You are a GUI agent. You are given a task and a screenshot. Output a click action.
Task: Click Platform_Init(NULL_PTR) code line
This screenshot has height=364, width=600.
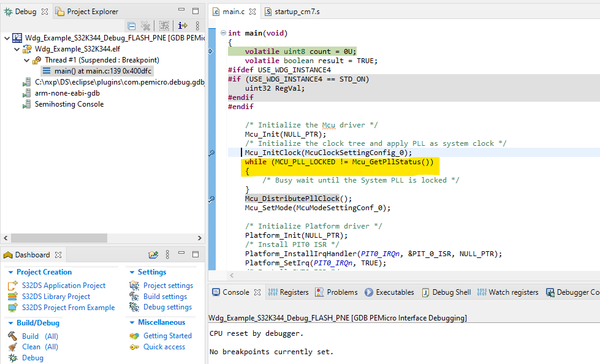coord(296,235)
